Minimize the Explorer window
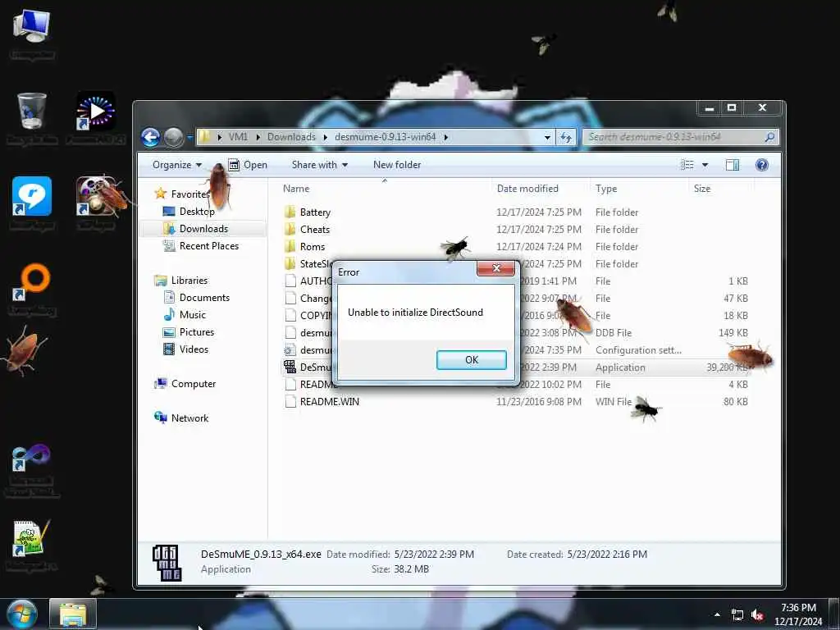 point(710,108)
